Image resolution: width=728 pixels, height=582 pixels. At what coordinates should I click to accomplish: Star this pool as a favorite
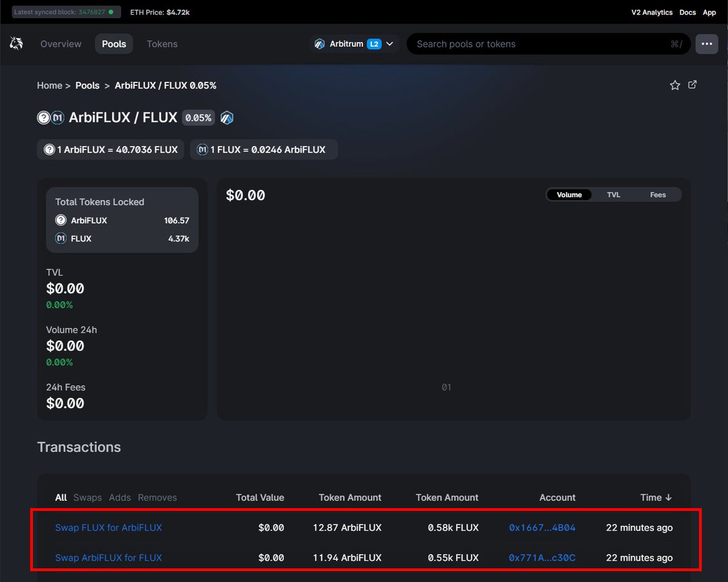pyautogui.click(x=675, y=85)
